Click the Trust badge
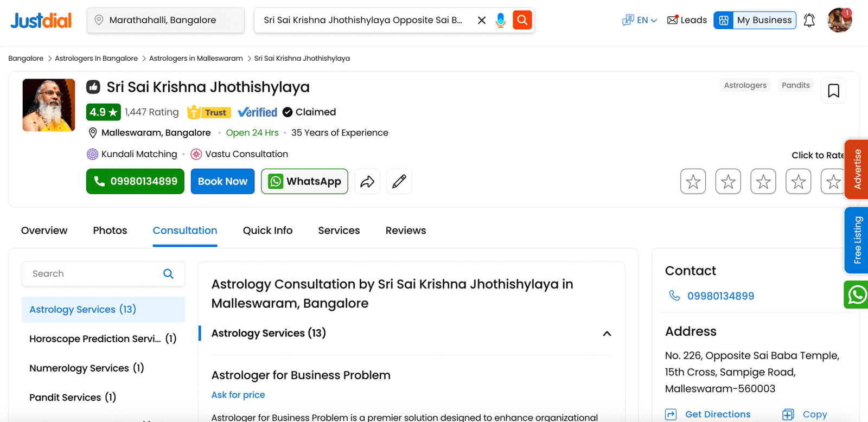The image size is (868, 422). [x=209, y=112]
